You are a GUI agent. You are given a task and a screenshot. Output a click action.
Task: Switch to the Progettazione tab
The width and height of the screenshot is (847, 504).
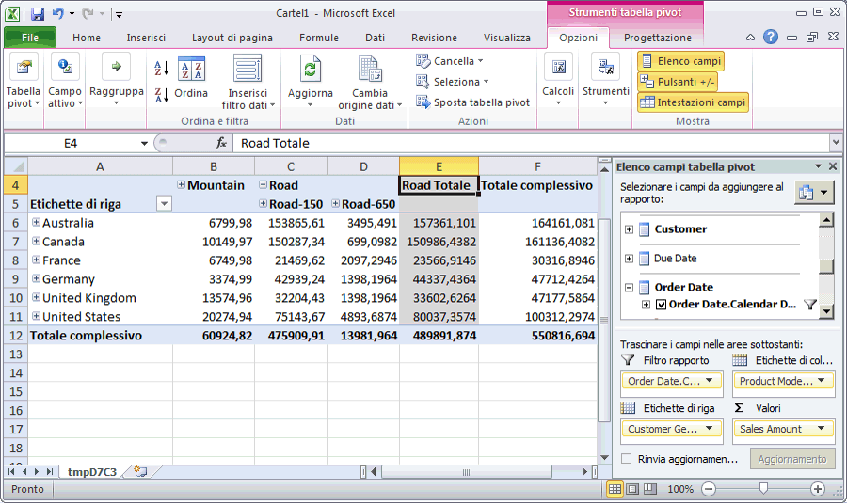pos(657,38)
